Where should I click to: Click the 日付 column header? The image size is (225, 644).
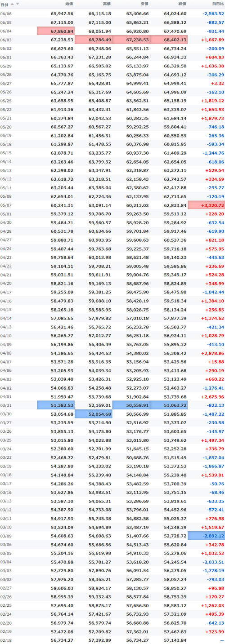4,4
